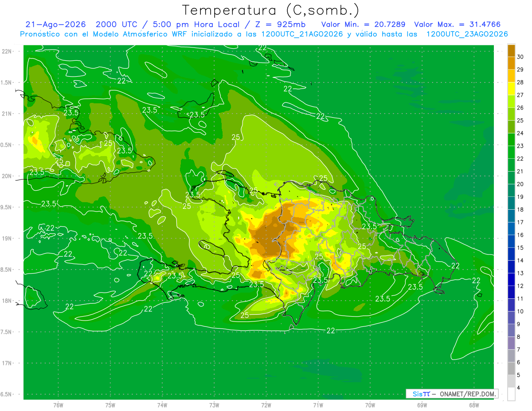532x411 pixels.
Task: Click the color scale label '10'
Action: pos(520,311)
